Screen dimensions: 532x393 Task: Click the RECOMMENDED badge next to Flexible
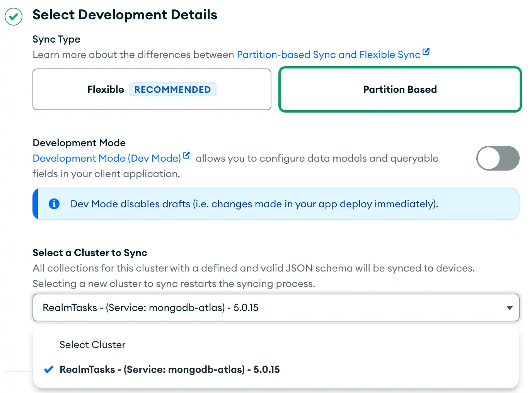click(172, 89)
